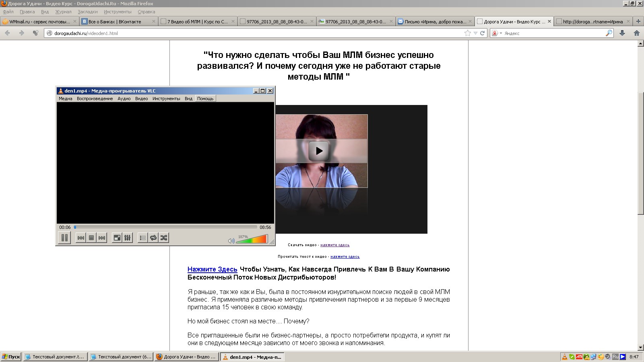Reload the current page

482,33
